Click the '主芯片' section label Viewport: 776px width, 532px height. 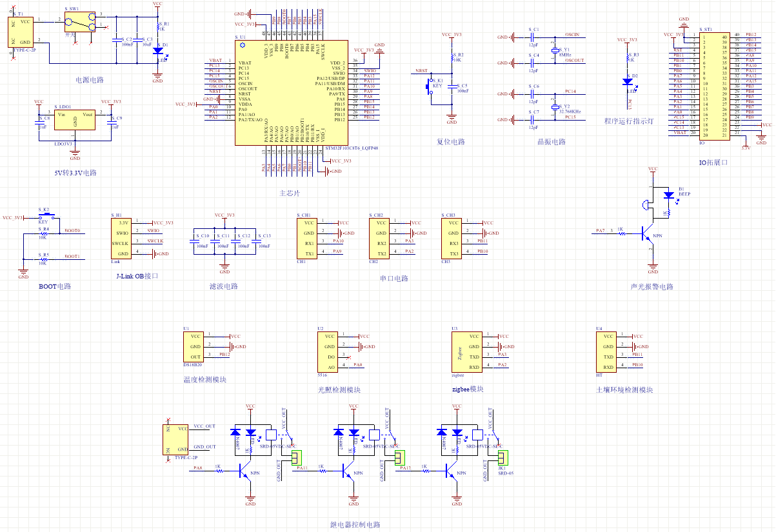[x=290, y=193]
